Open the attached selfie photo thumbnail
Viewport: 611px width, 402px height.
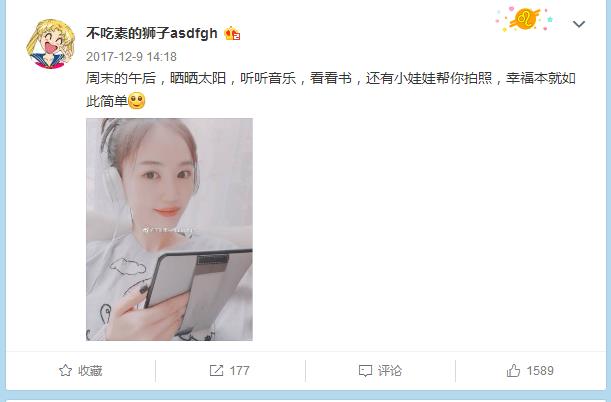(169, 229)
